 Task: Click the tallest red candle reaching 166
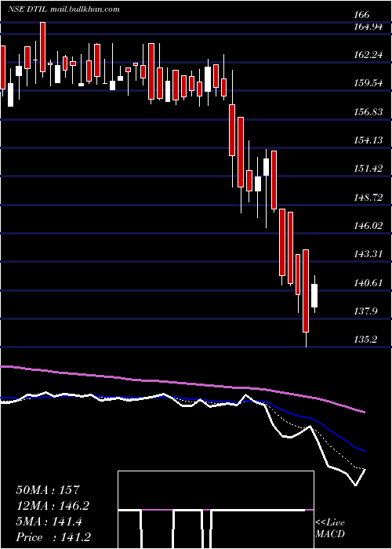click(42, 47)
